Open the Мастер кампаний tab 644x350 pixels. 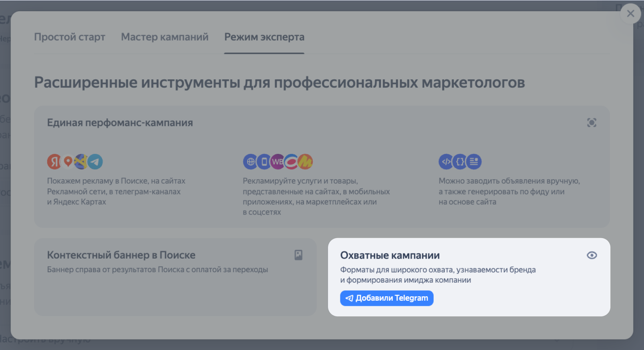(x=165, y=37)
